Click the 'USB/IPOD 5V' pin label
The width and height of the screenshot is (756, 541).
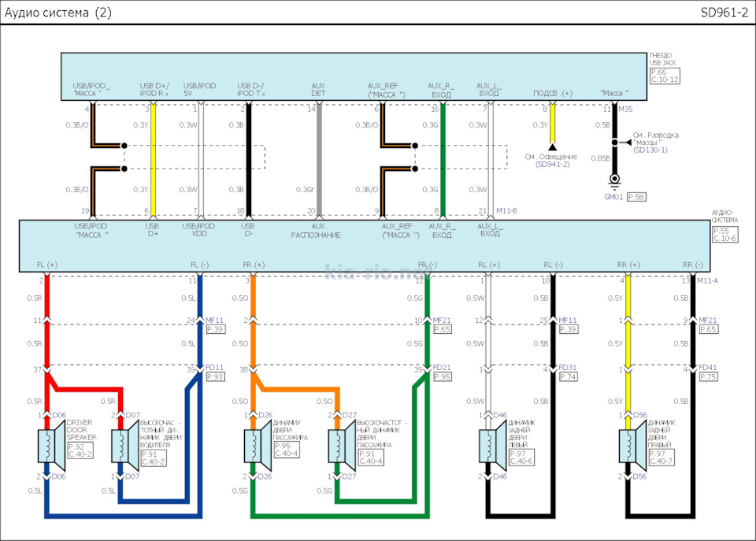[x=199, y=90]
